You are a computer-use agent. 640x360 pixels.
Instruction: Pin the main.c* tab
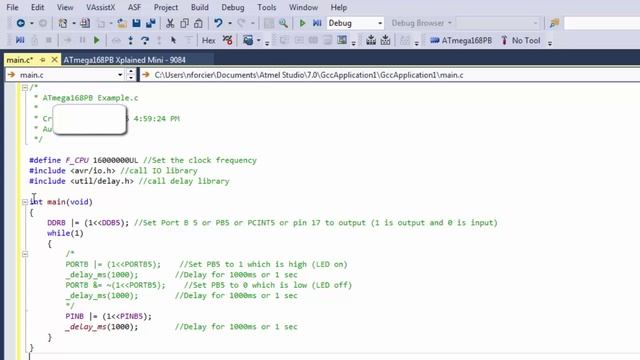(42, 60)
